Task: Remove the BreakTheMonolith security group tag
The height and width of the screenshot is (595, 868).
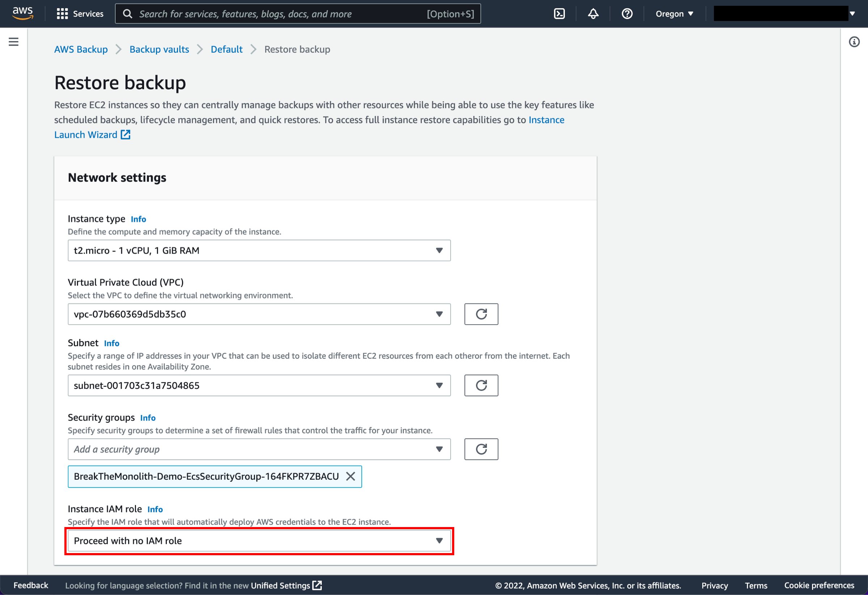Action: [350, 476]
